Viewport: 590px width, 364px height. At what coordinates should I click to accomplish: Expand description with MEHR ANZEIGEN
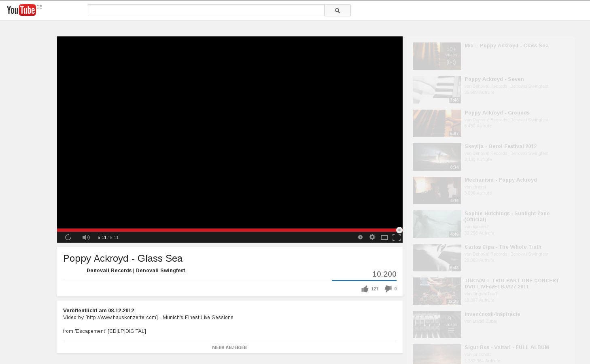tap(229, 347)
